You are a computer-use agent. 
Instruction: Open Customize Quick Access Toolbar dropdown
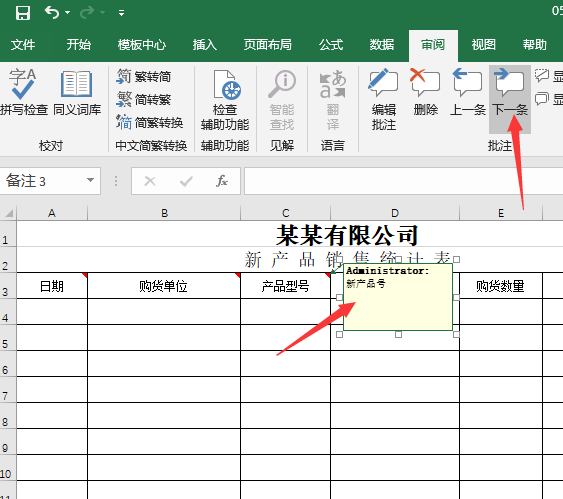(x=121, y=13)
